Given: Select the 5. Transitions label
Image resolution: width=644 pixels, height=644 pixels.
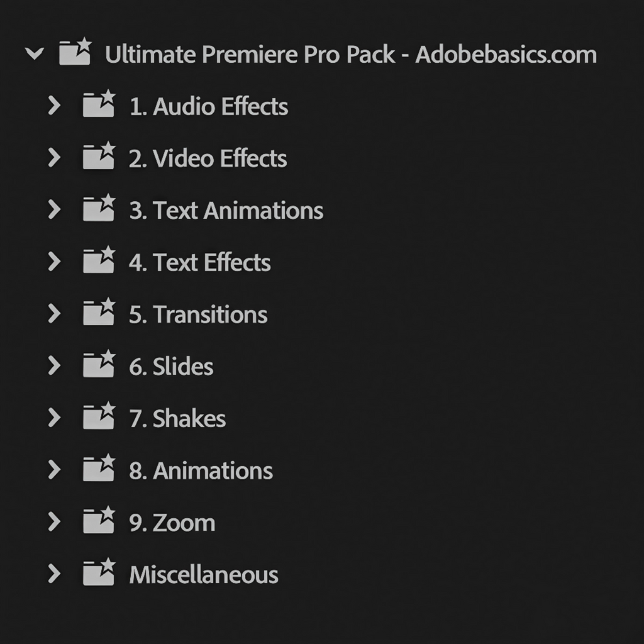Looking at the screenshot, I should [198, 314].
